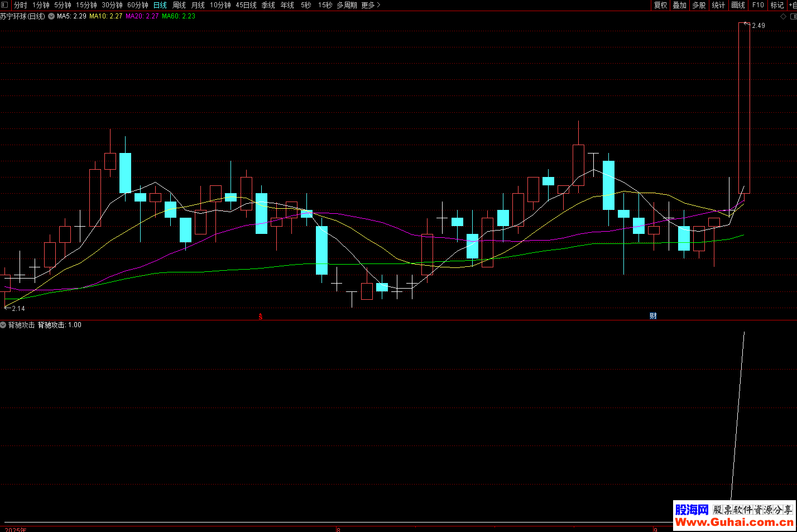The width and height of the screenshot is (797, 532).
Task: Click the 标记 mark button
Action: (x=777, y=5)
